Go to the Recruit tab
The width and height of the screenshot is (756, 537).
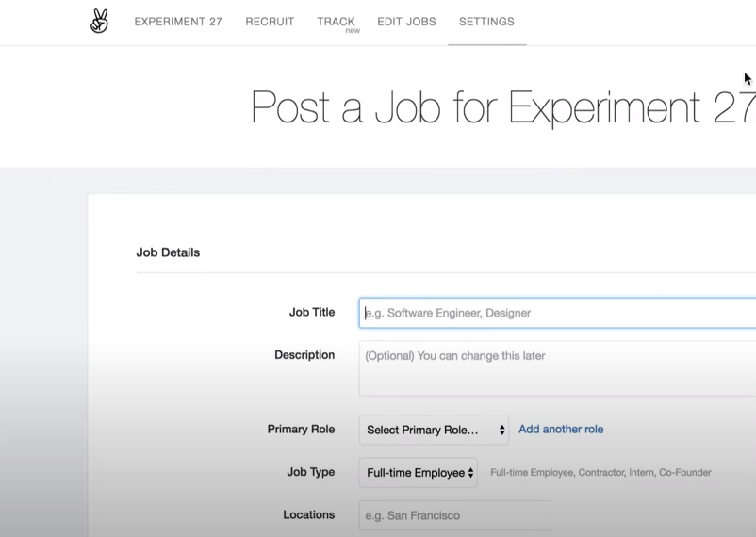[x=270, y=22]
